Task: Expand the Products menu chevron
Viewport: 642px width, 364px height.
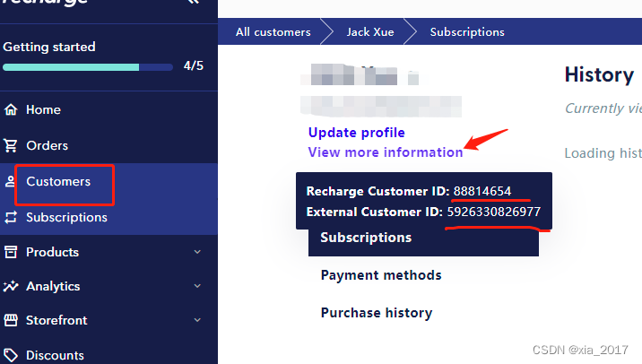Action: click(x=197, y=252)
